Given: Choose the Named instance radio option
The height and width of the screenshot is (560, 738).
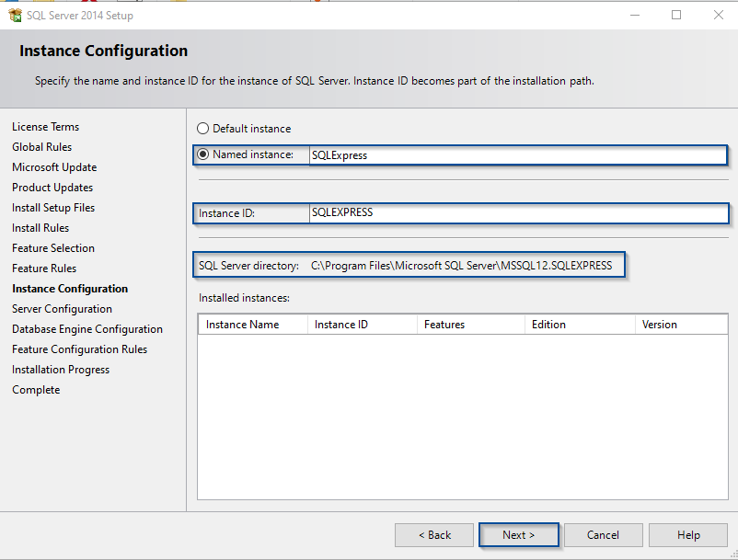Looking at the screenshot, I should click(203, 154).
